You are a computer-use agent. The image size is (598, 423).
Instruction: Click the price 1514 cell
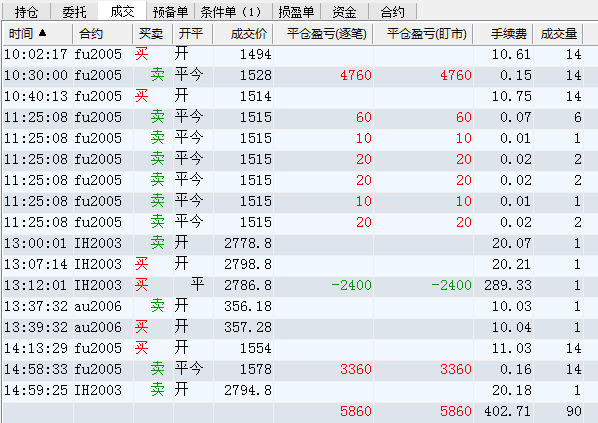pos(256,96)
